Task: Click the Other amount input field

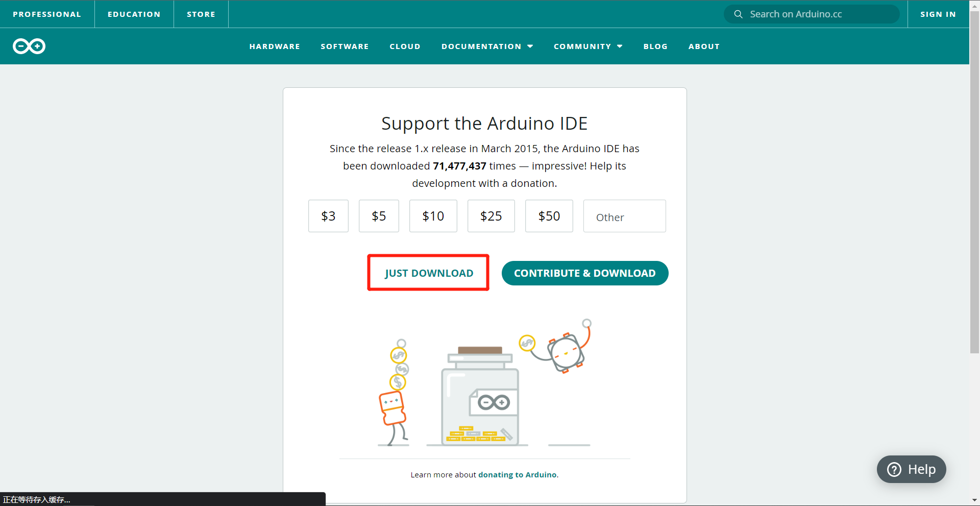Action: pyautogui.click(x=624, y=216)
